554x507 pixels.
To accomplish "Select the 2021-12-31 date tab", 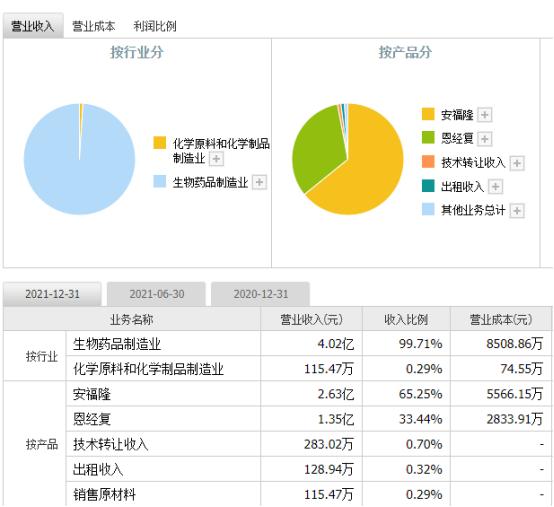I will [52, 294].
